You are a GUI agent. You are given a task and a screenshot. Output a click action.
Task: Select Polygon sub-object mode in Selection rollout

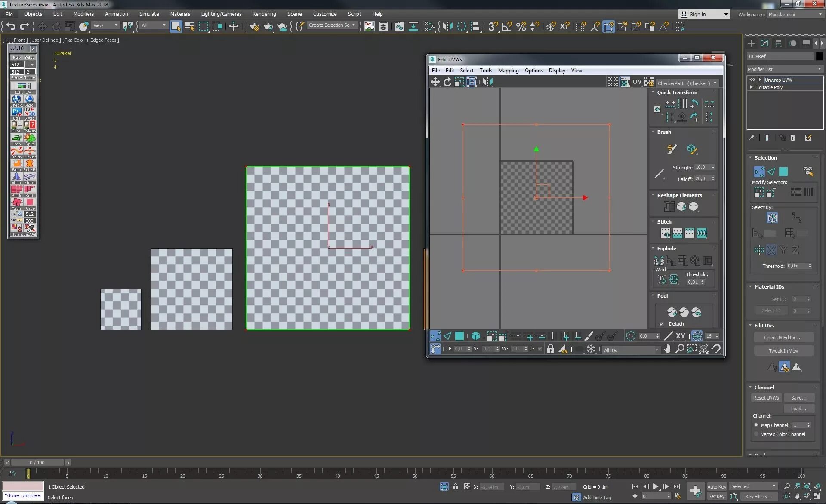[x=783, y=172]
